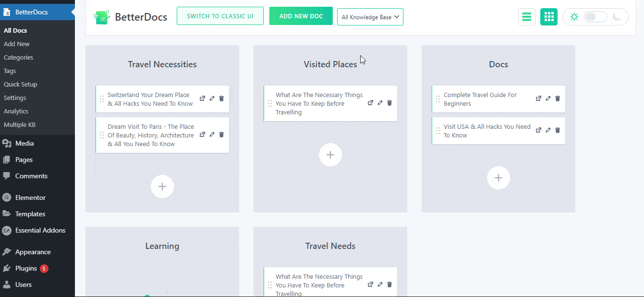Click Travel Necessities category heading

tap(162, 64)
